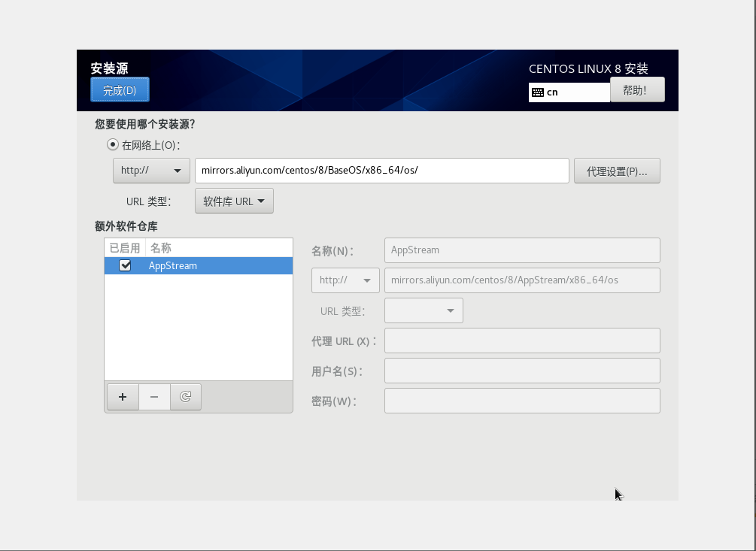
Task: Click the 代理 URL input field
Action: pyautogui.click(x=522, y=341)
